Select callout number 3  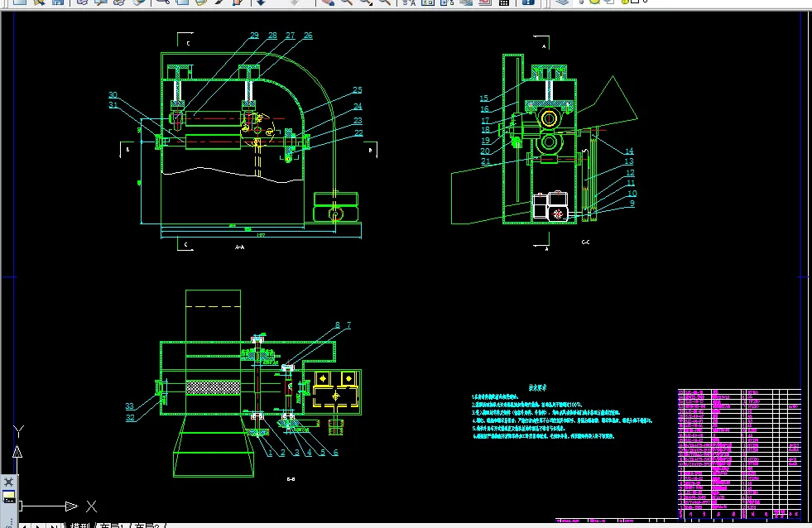click(x=296, y=453)
